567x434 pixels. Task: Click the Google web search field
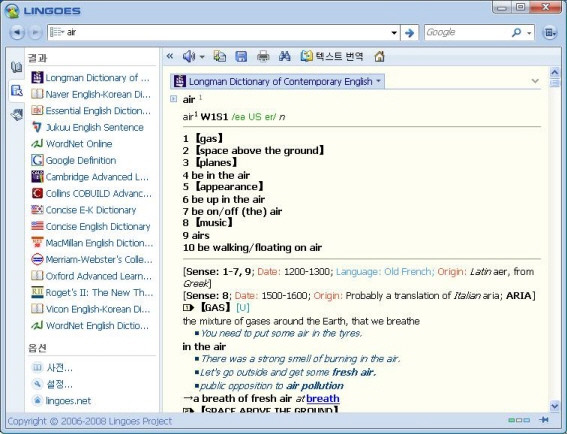(466, 33)
